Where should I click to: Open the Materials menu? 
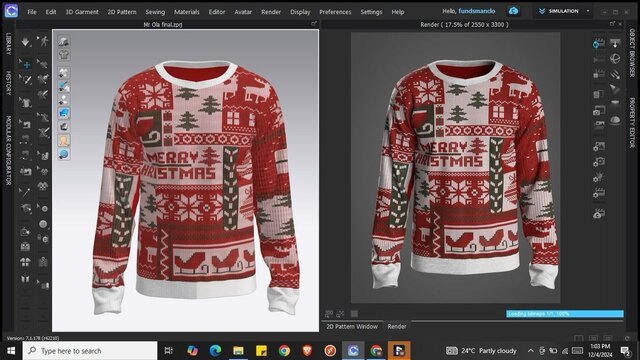tap(187, 12)
